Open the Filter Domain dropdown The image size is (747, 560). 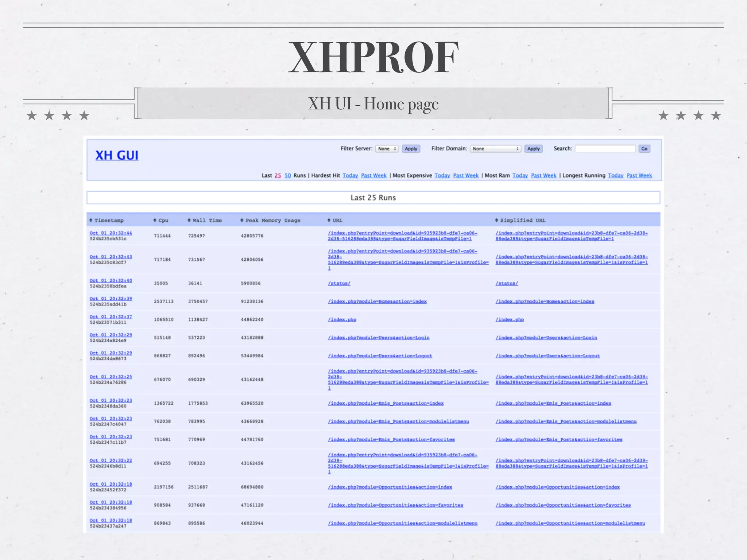point(495,149)
